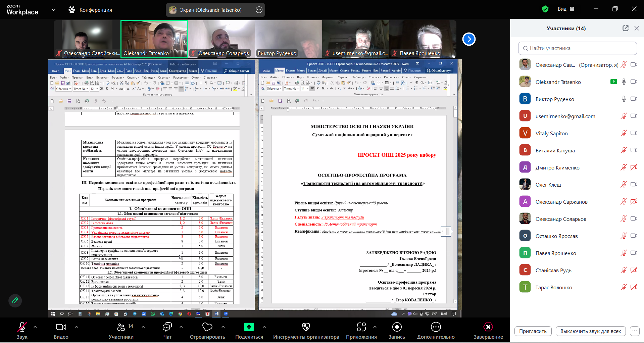
Task: Open the View menu
Action: point(566,9)
